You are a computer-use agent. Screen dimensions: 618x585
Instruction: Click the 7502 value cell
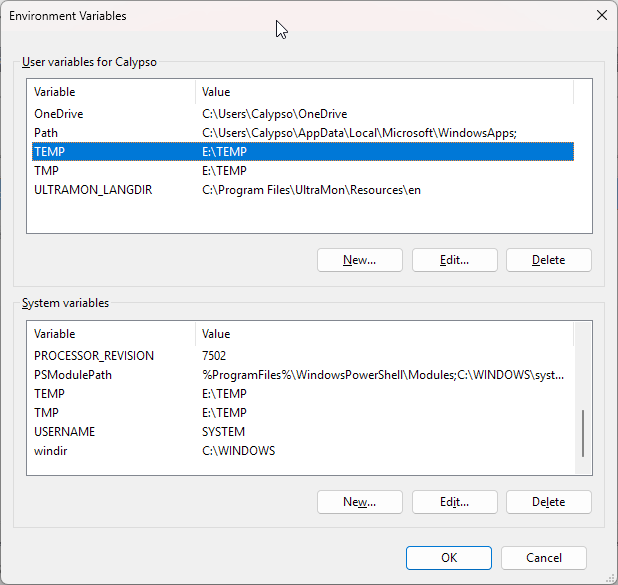[x=214, y=356]
